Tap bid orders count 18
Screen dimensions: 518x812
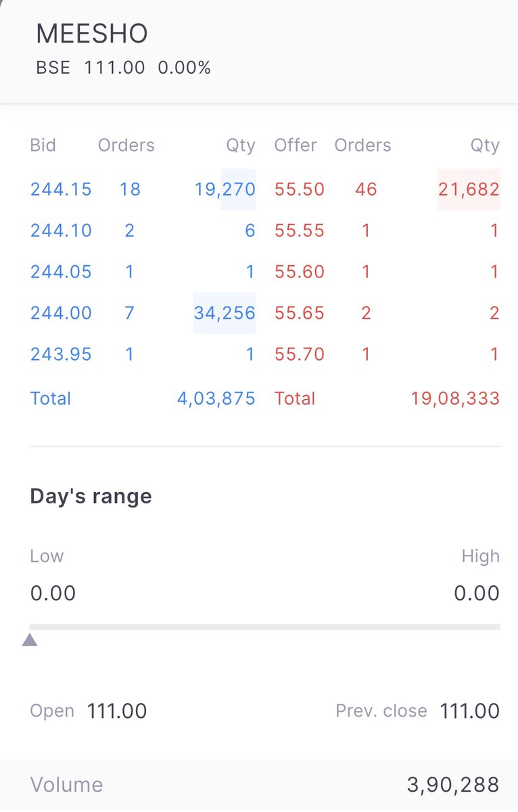130,189
